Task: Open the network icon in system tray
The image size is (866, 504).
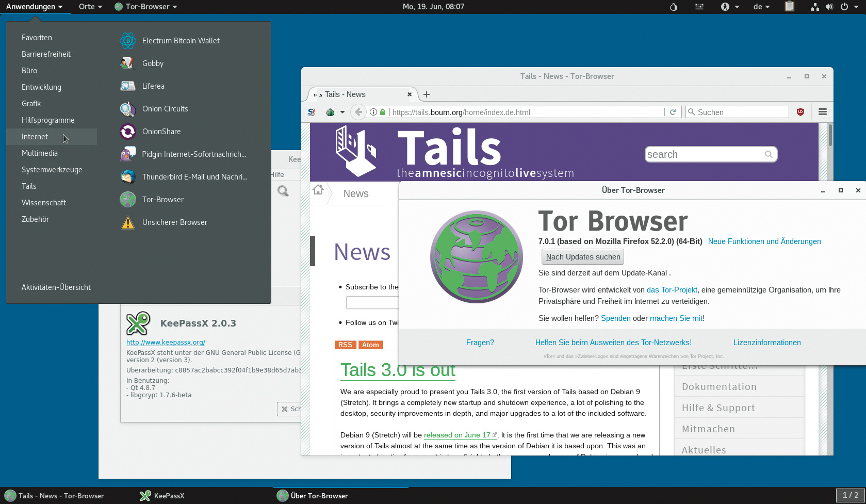Action: point(815,7)
